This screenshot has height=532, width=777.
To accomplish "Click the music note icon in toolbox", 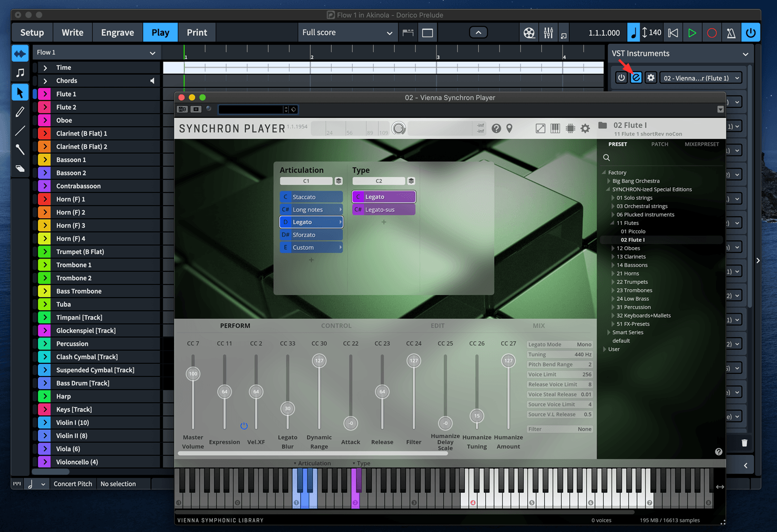I will pyautogui.click(x=20, y=73).
